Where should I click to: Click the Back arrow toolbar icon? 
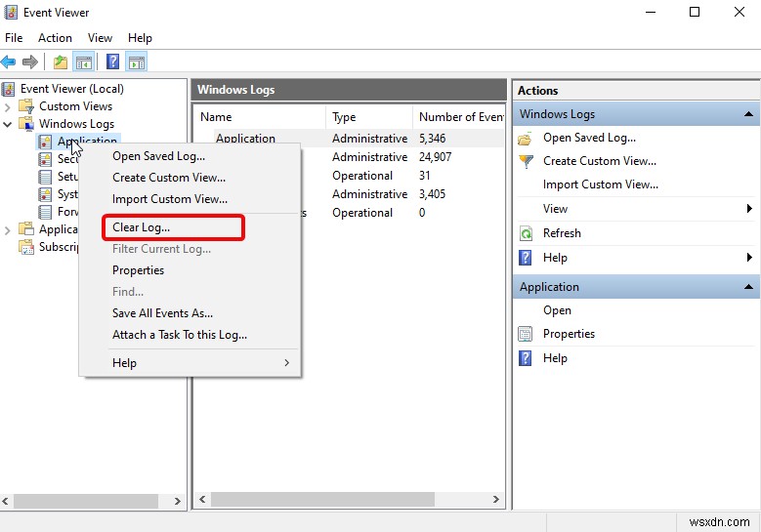point(8,62)
